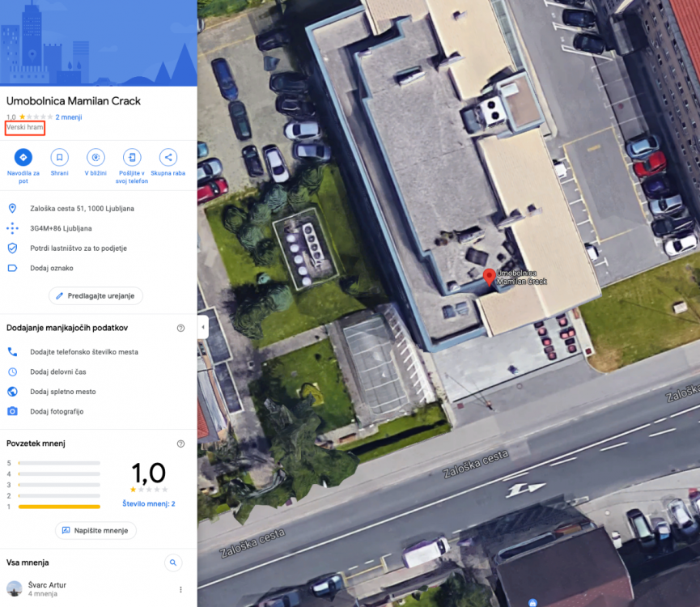Click Predlagajte urejanje button
The height and width of the screenshot is (607, 700).
click(95, 296)
